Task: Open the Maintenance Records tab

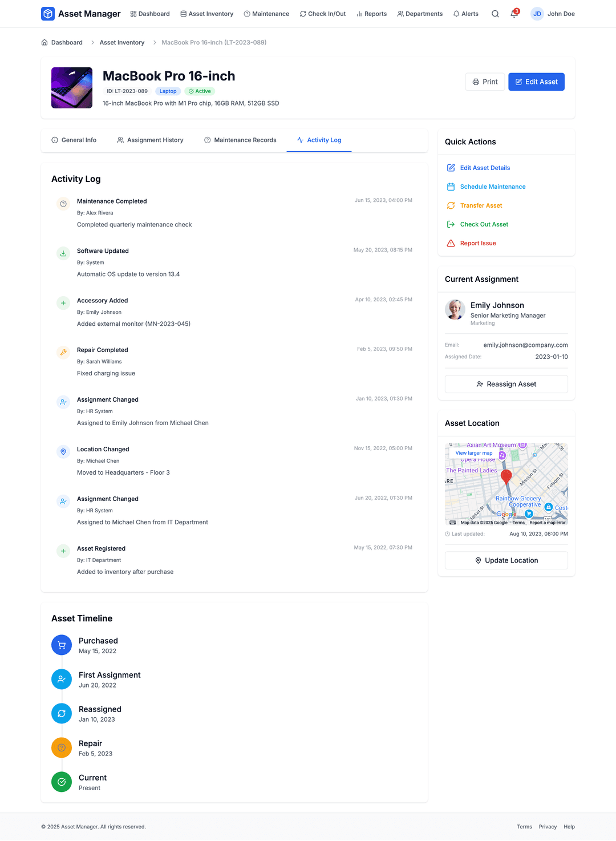Action: click(x=240, y=140)
